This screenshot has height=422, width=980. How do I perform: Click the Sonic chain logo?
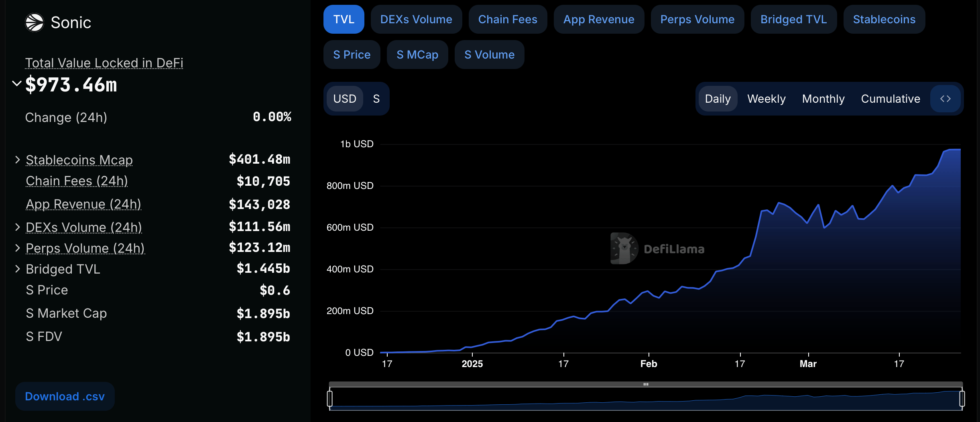(35, 22)
